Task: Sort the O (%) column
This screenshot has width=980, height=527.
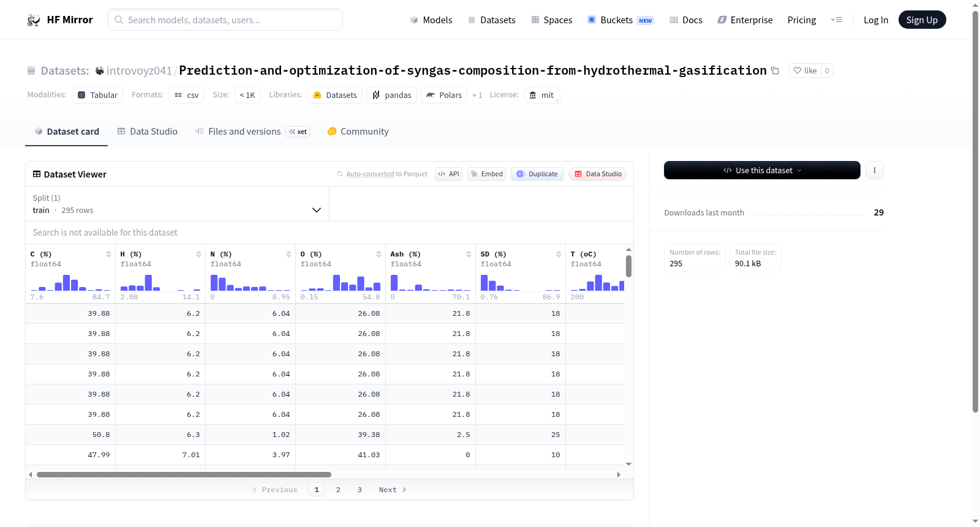Action: point(379,254)
